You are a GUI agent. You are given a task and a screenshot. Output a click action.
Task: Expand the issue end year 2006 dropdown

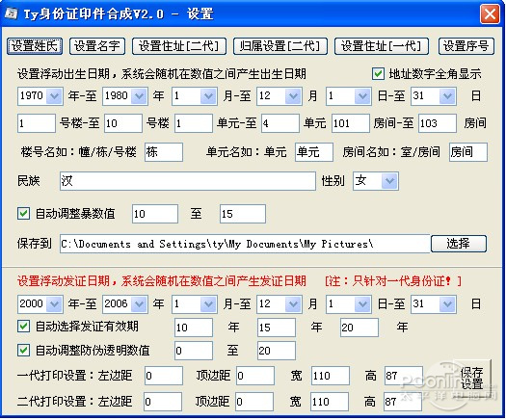139,303
